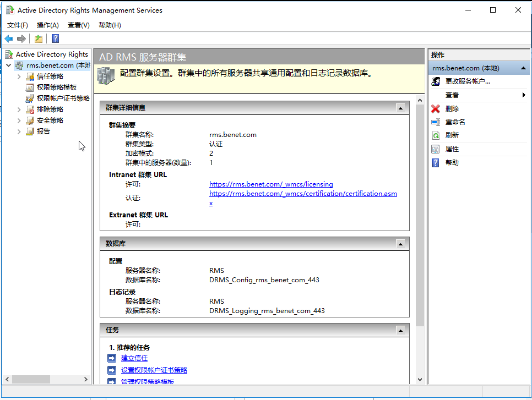Open the 查看 submenu in Actions pane
The width and height of the screenshot is (532, 400).
(479, 95)
